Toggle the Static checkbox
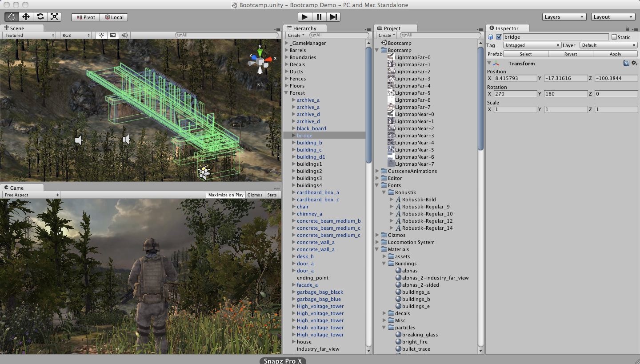The width and height of the screenshot is (640, 364). (614, 37)
